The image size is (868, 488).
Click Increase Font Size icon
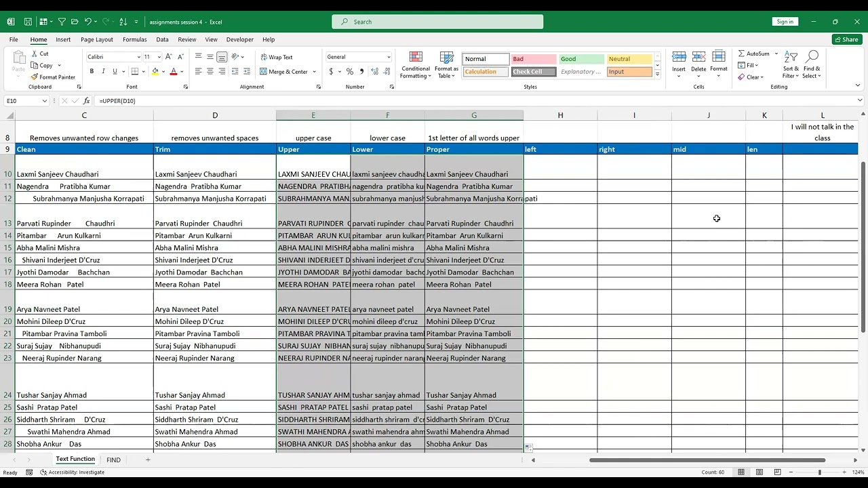pos(168,57)
